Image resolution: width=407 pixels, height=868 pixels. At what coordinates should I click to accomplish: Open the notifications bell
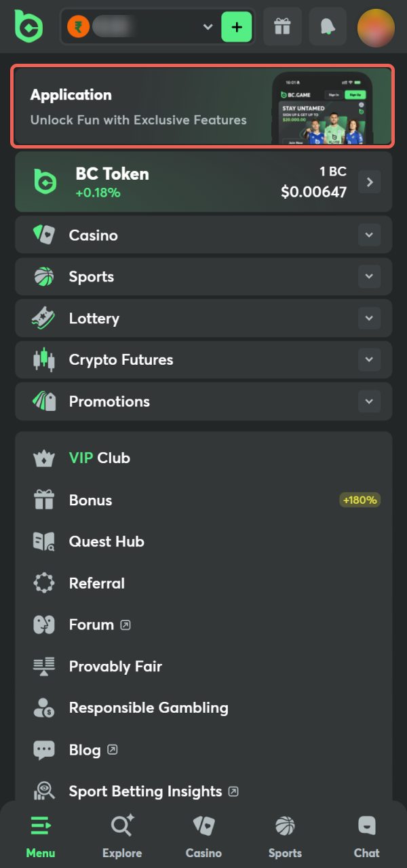(328, 26)
